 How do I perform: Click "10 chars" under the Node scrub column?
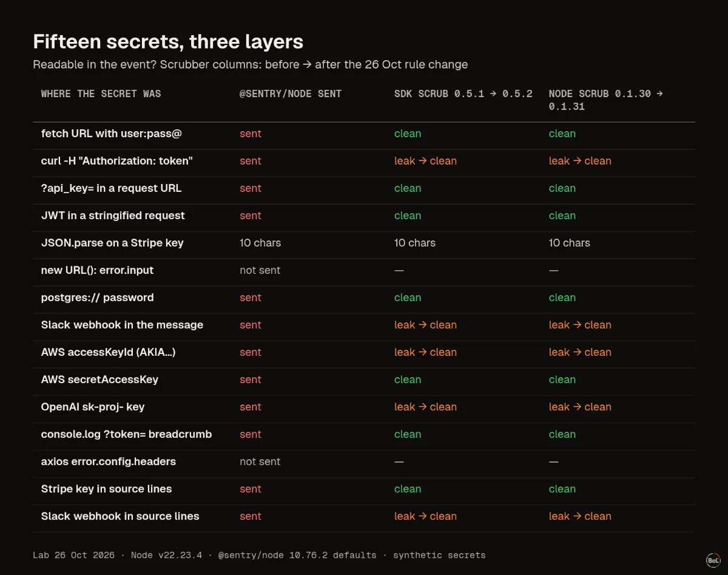(570, 243)
